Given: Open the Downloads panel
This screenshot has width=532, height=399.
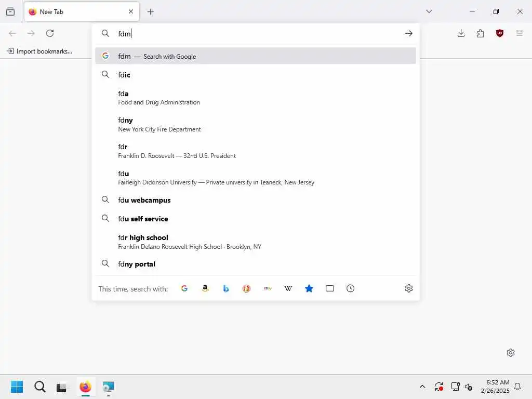Looking at the screenshot, I should click(x=461, y=33).
